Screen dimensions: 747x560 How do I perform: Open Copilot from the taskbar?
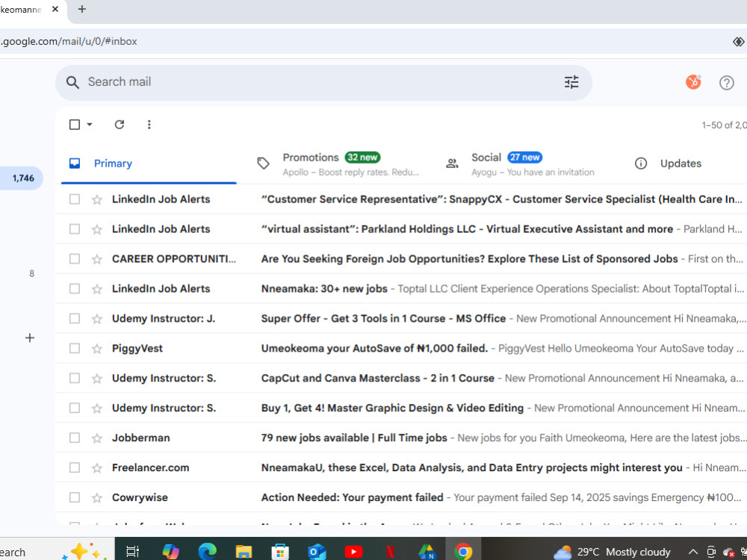(x=170, y=552)
